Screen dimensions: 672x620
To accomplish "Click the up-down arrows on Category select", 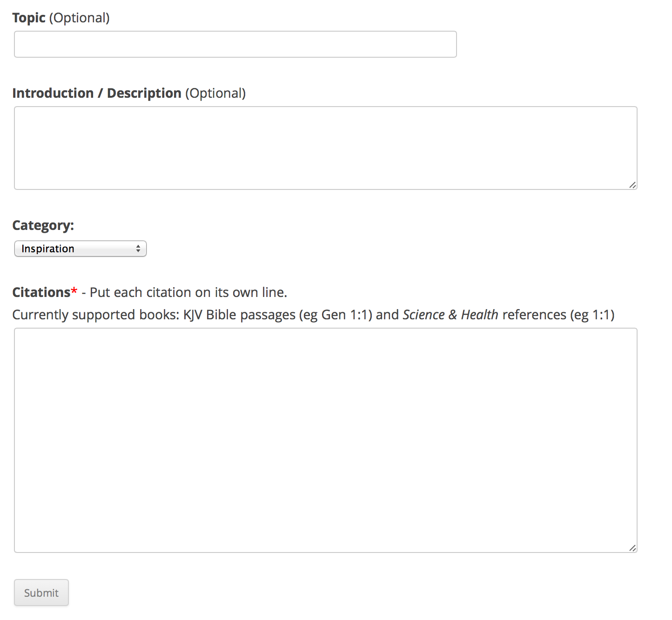I will pyautogui.click(x=138, y=249).
